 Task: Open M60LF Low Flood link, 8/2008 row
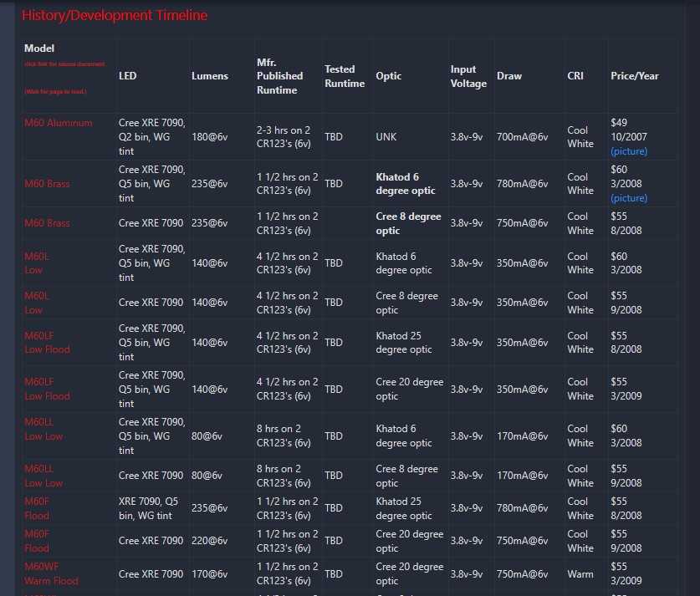click(48, 342)
